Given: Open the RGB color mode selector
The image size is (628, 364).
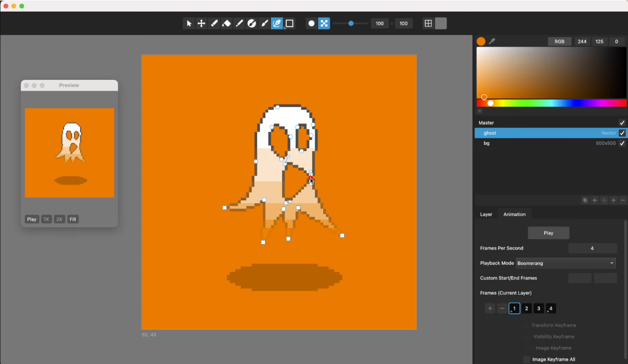Looking at the screenshot, I should pos(559,41).
